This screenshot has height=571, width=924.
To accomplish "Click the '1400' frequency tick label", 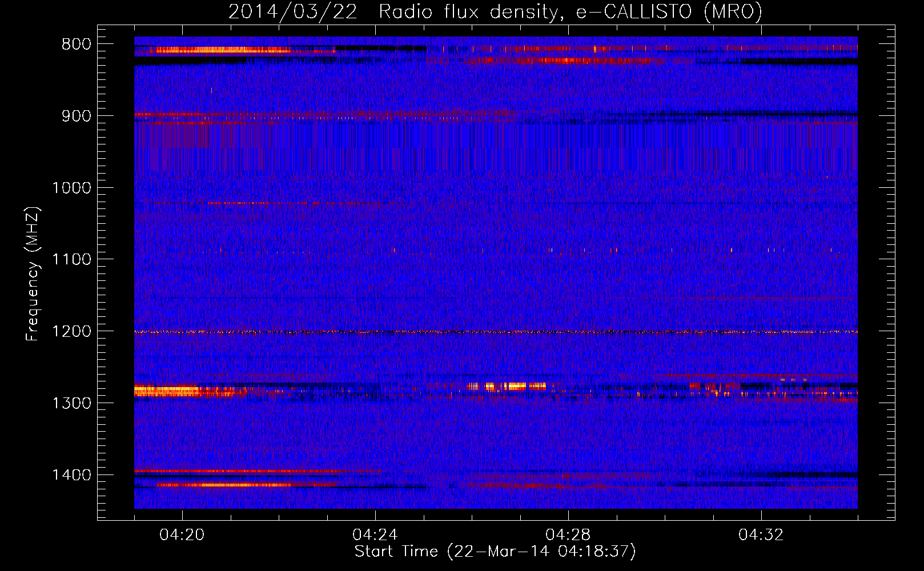I will coord(72,475).
